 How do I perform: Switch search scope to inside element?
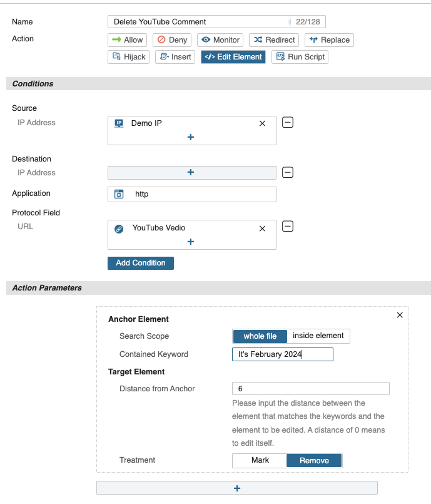(318, 336)
